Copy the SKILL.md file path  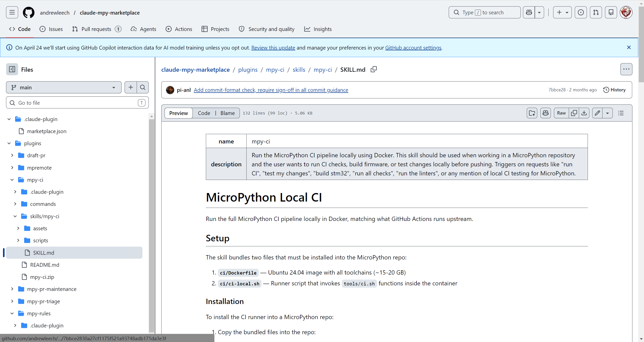pyautogui.click(x=374, y=69)
